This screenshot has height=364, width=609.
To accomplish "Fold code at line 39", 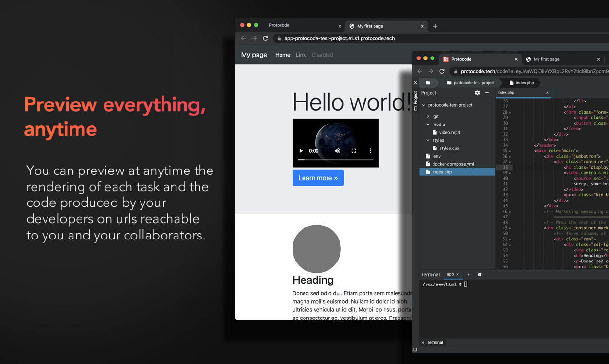I will [x=510, y=173].
